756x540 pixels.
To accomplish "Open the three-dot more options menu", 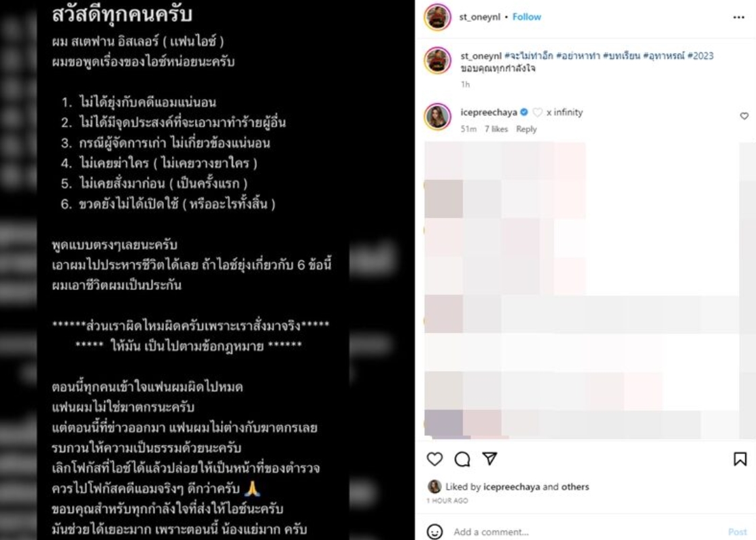I will [x=738, y=18].
